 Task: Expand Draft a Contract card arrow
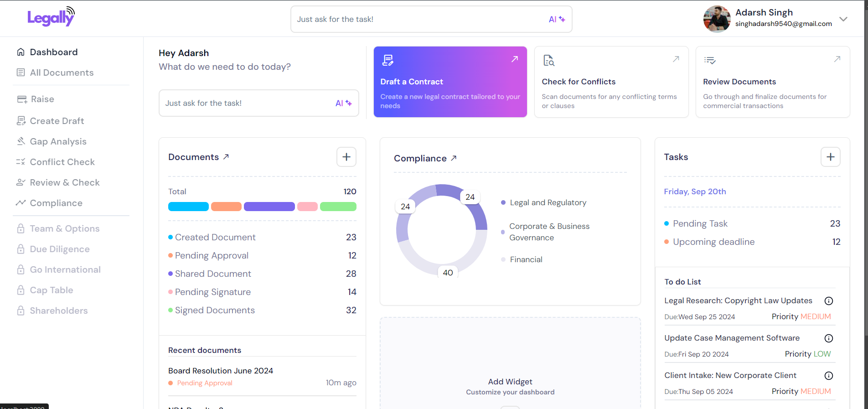pyautogui.click(x=514, y=59)
